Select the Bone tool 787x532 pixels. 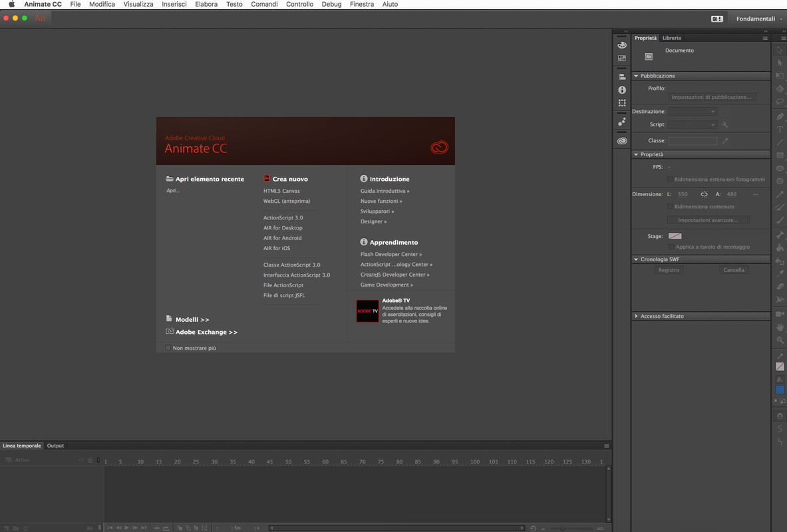(x=780, y=235)
